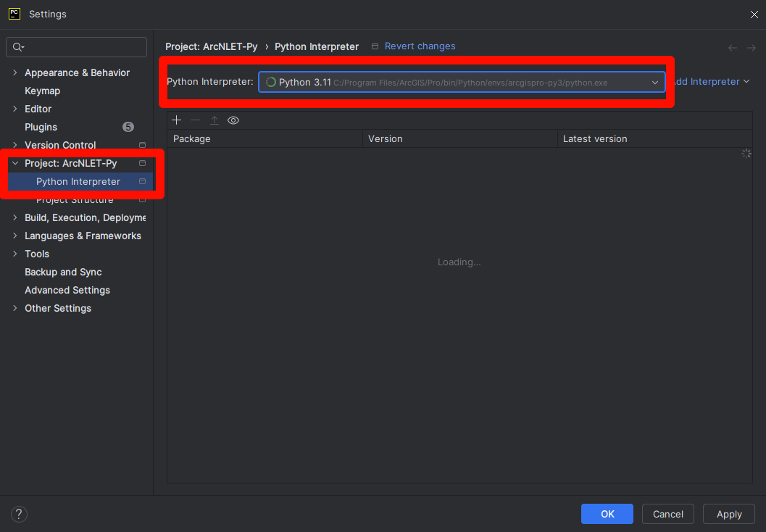Select Python Interpreter in sidebar
The height and width of the screenshot is (532, 766).
click(x=78, y=181)
